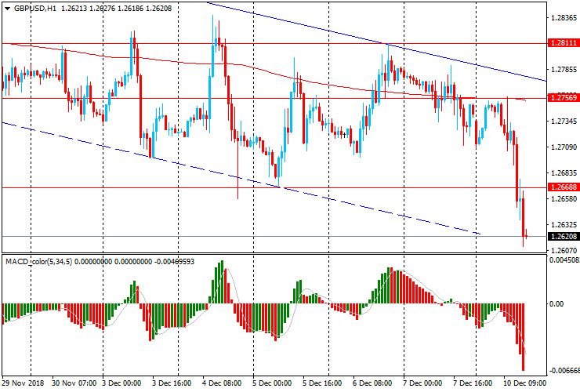
Task: Click the current price label 1.26208
Action: (564, 236)
